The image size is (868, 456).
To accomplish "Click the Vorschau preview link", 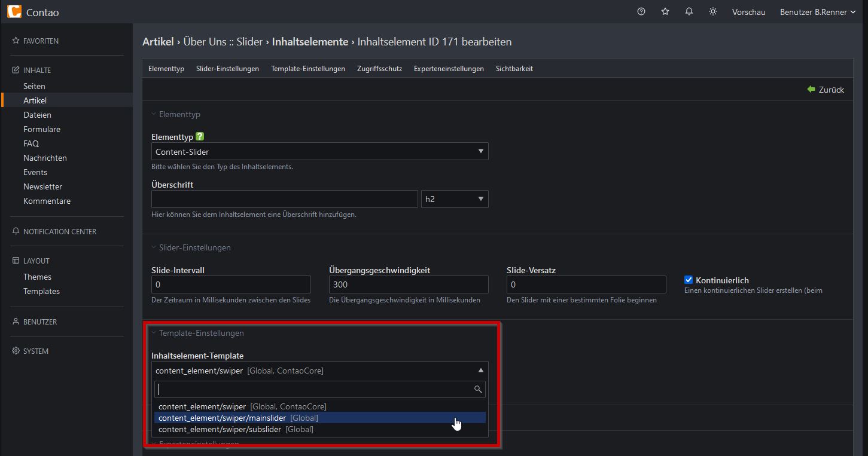I will (x=748, y=12).
